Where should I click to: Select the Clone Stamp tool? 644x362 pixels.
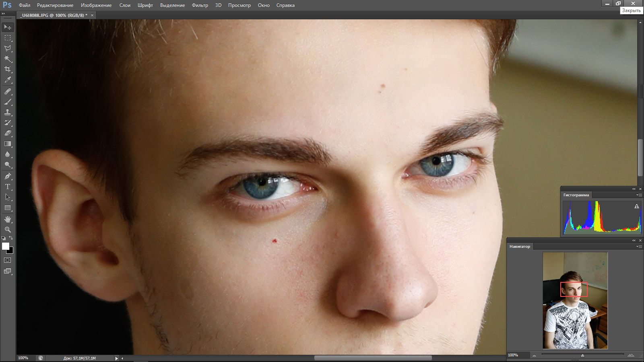(x=8, y=112)
